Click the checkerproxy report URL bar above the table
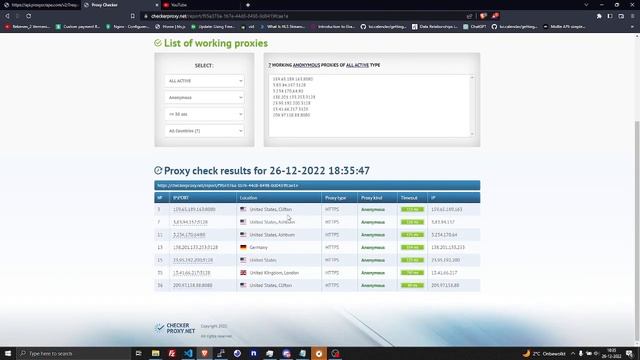This screenshot has width=640, height=360. click(317, 185)
